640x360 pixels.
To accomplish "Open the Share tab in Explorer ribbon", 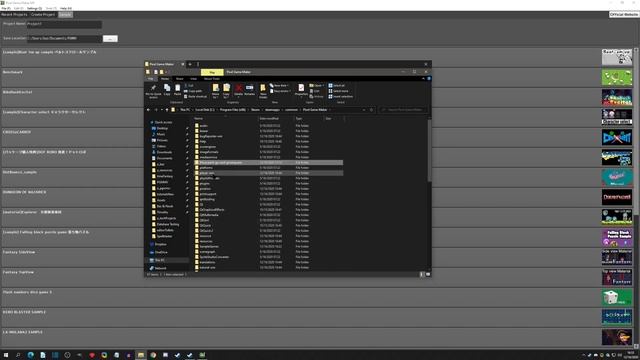I will pyautogui.click(x=180, y=79).
